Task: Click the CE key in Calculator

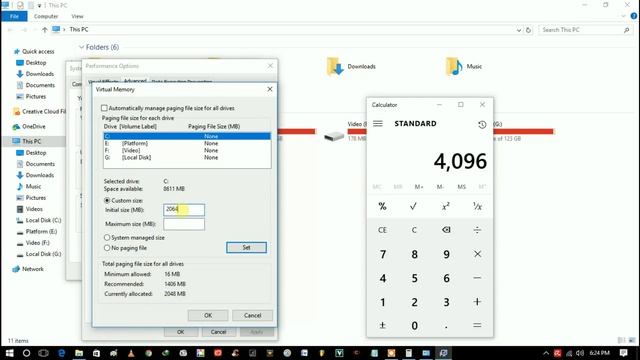Action: click(382, 230)
